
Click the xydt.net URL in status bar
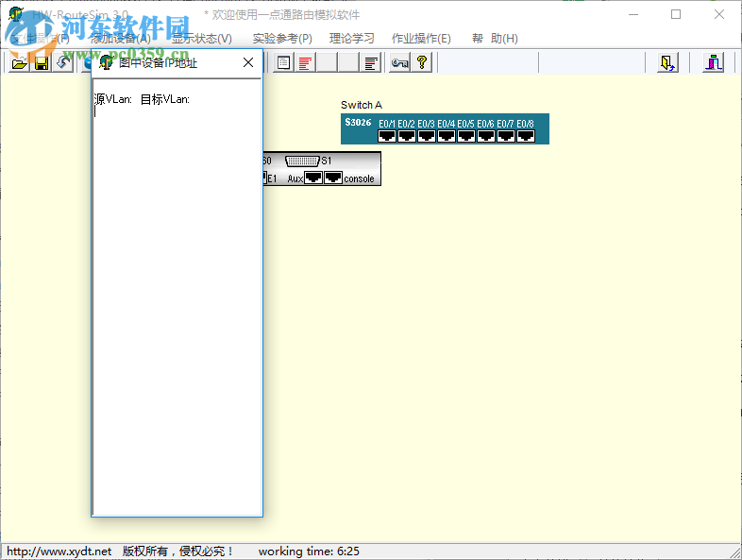point(59,552)
